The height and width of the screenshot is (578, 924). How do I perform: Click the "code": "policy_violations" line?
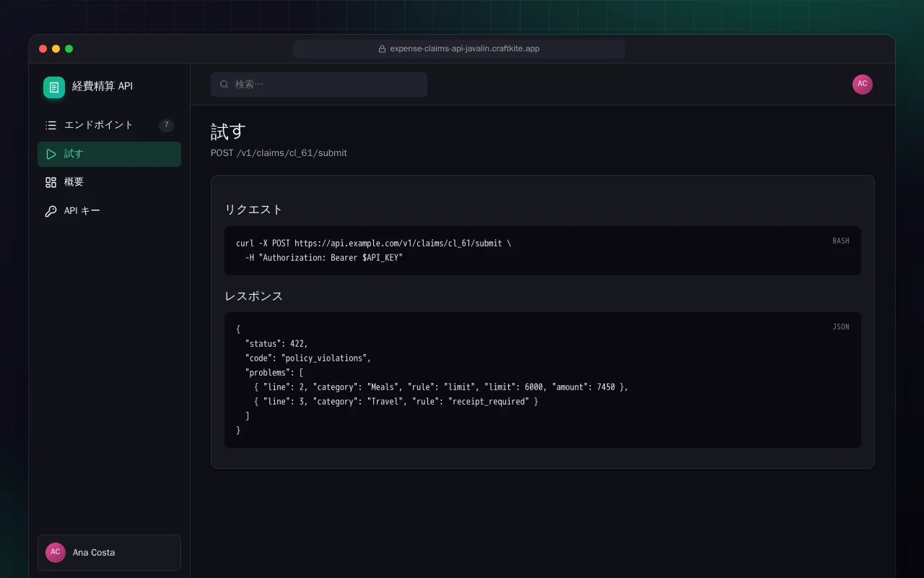click(x=308, y=358)
